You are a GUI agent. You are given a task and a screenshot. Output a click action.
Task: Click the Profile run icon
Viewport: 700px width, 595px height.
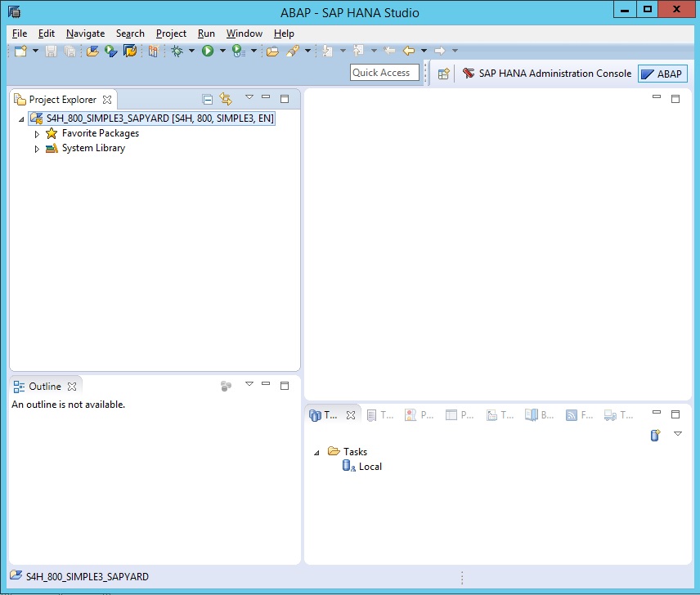pos(239,51)
